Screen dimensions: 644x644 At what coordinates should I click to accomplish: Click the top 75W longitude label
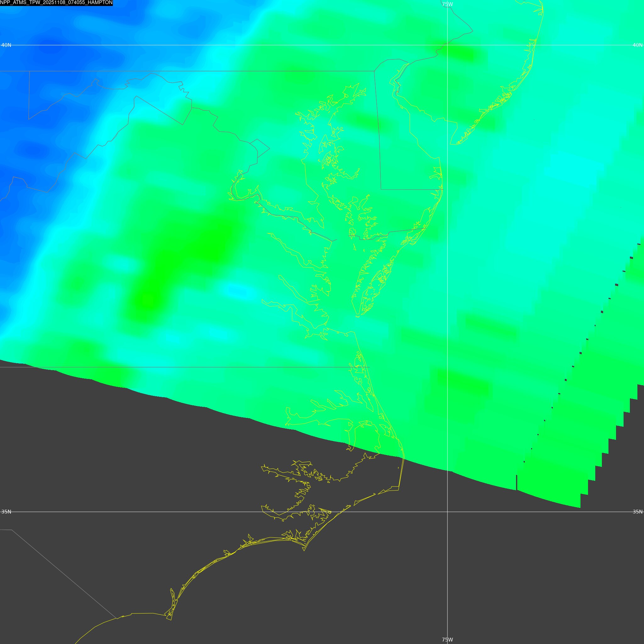(x=447, y=4)
